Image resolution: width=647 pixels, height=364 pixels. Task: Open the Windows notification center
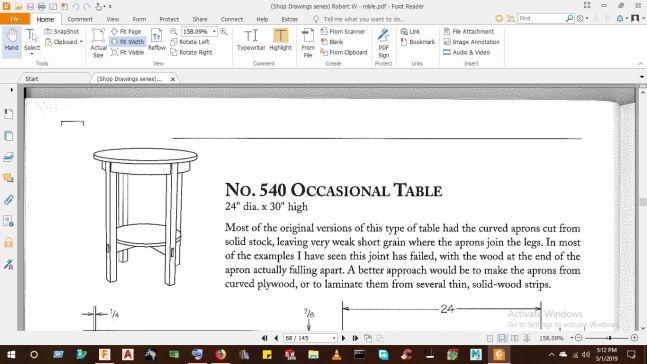631,355
